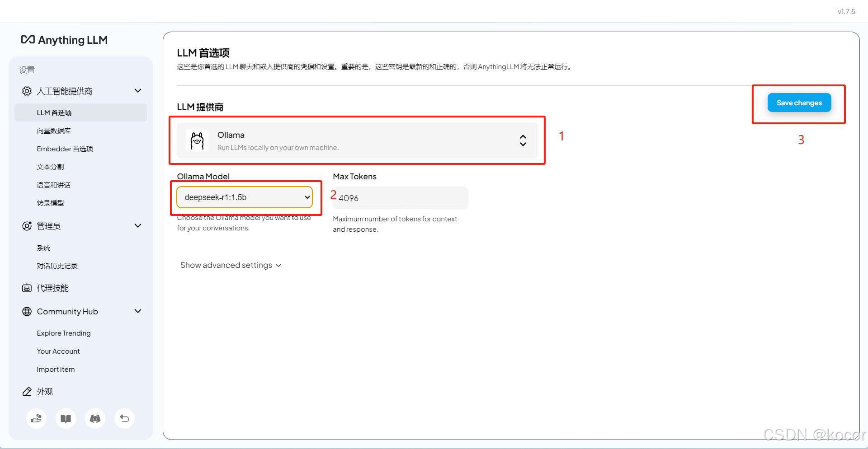This screenshot has width=868, height=449.
Task: Click the LLM 提供商 heading
Action: pyautogui.click(x=200, y=107)
